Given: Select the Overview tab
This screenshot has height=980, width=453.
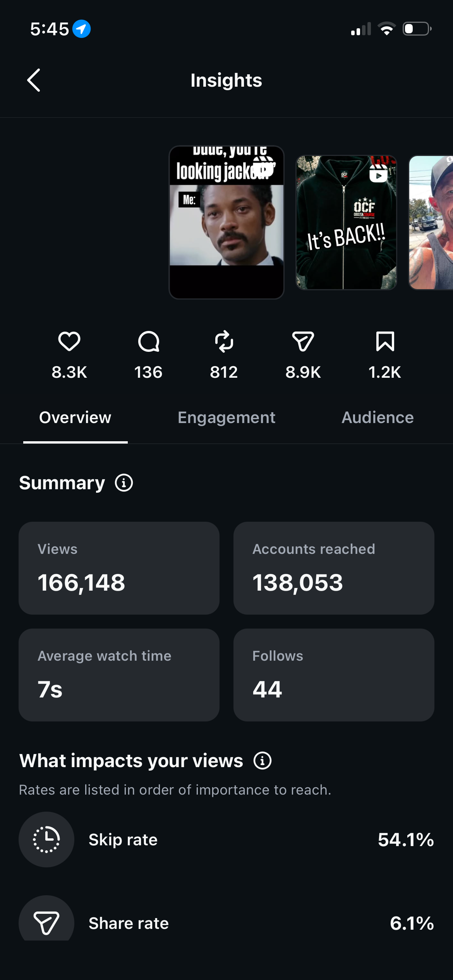Looking at the screenshot, I should click(x=75, y=418).
